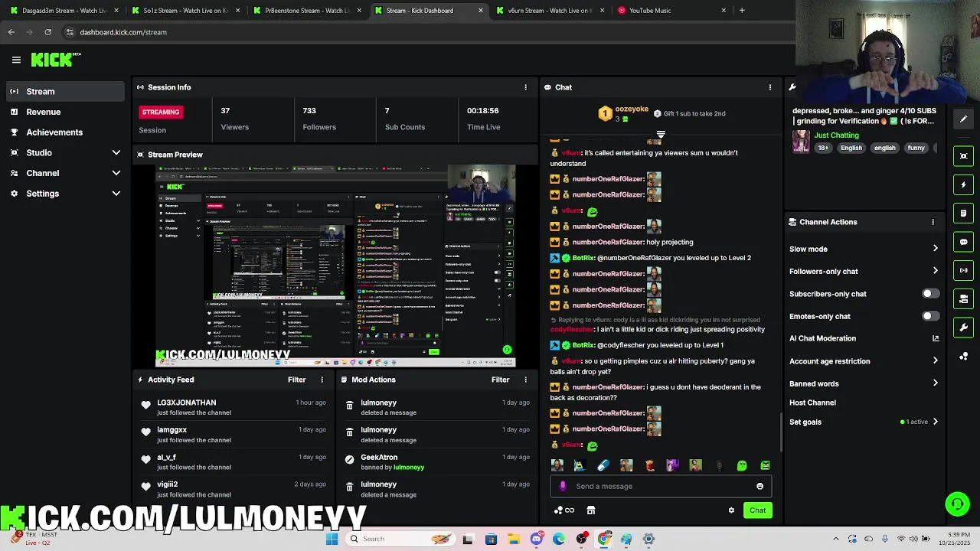Open Channel Actions three-dot options

[x=933, y=222]
